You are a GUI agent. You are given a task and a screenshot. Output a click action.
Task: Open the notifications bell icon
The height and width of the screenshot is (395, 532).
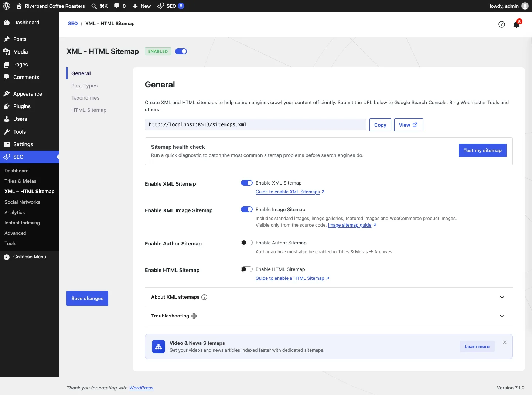[x=516, y=24]
